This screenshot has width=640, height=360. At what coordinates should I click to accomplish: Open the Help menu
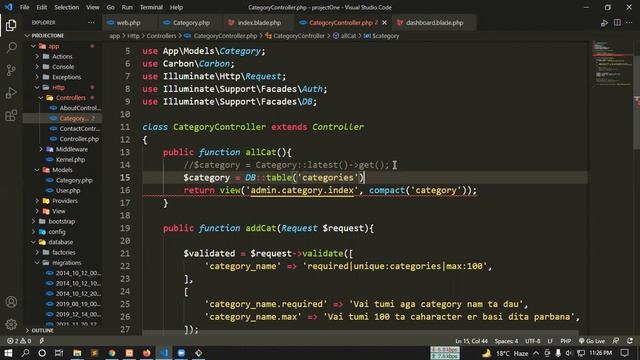[x=176, y=7]
